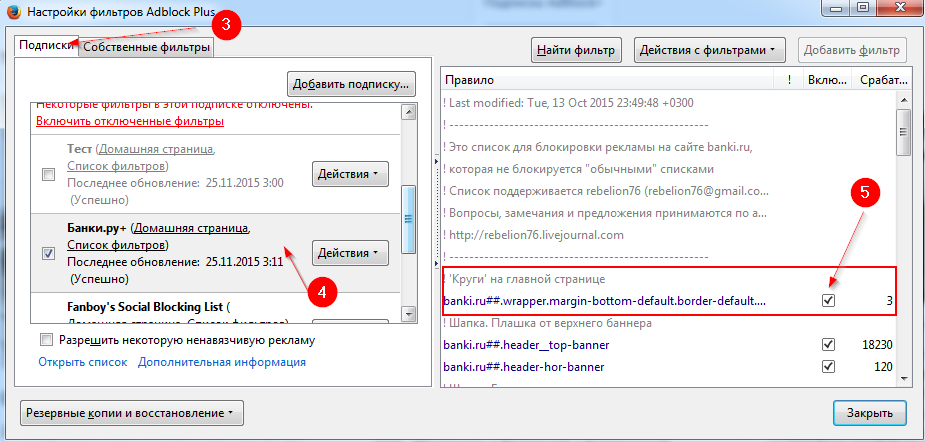Disable the banki.ru##.header-hor-banner filter checkbox
Screen dimensions: 925x442
(829, 366)
